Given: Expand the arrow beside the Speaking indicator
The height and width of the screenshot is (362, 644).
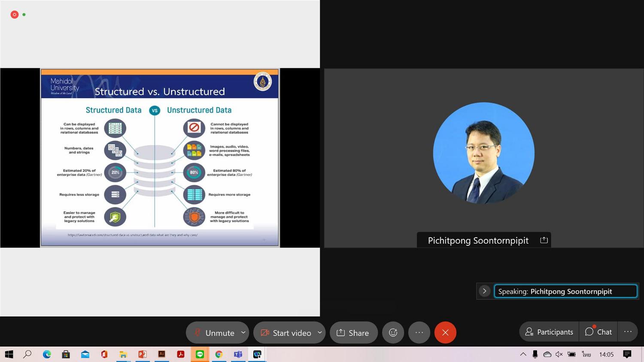Looking at the screenshot, I should [484, 291].
